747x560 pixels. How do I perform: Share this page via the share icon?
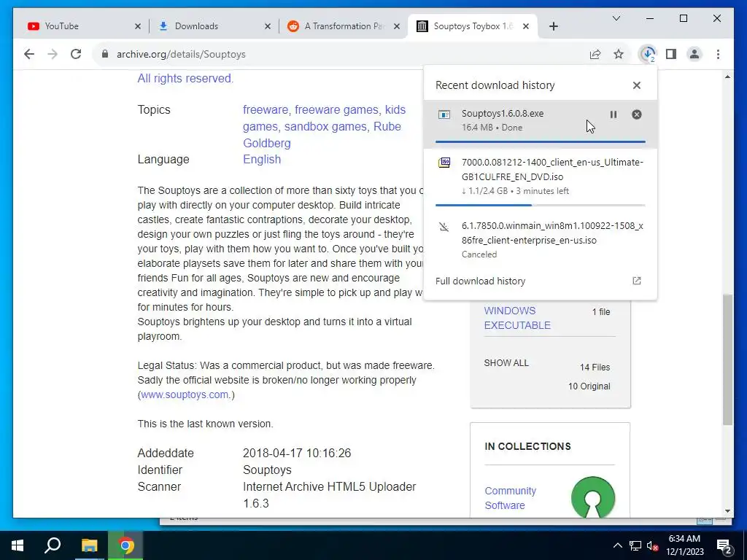click(x=595, y=54)
